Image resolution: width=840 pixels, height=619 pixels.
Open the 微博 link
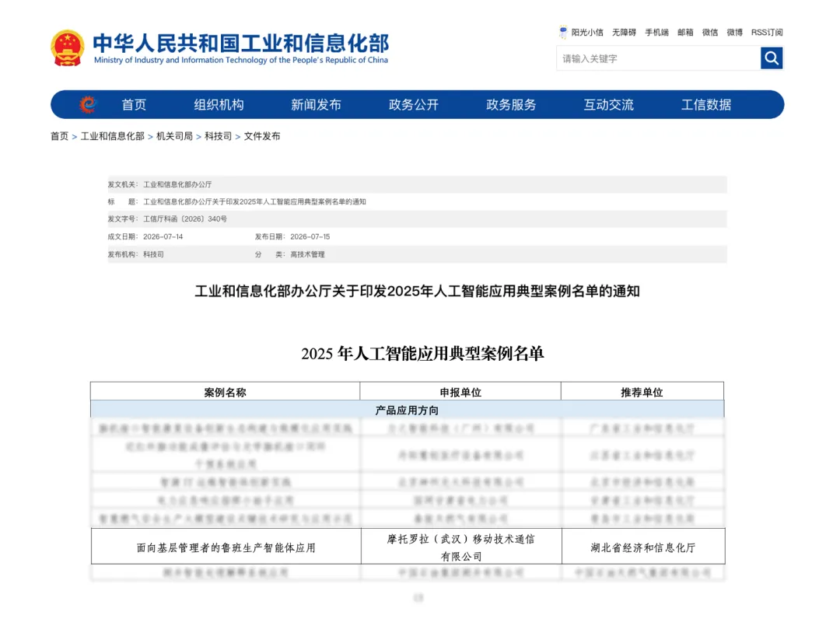pos(734,33)
